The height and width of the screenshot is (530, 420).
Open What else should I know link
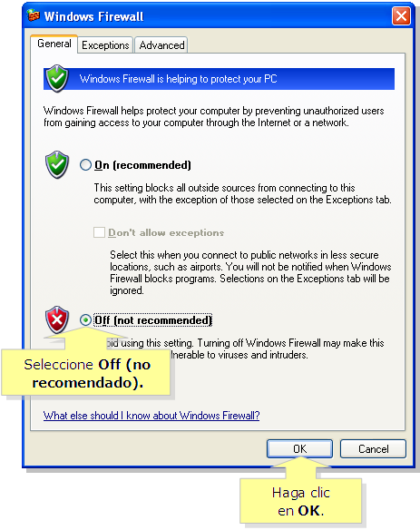click(151, 415)
